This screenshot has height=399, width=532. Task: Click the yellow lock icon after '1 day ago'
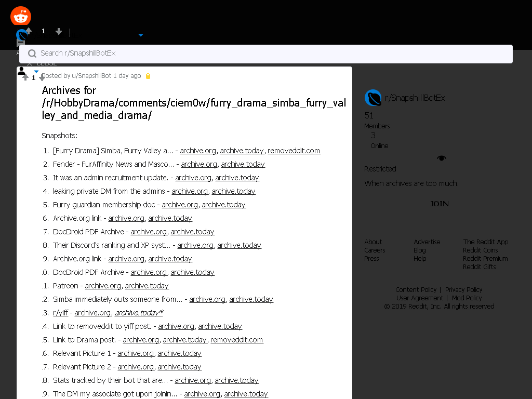[148, 76]
